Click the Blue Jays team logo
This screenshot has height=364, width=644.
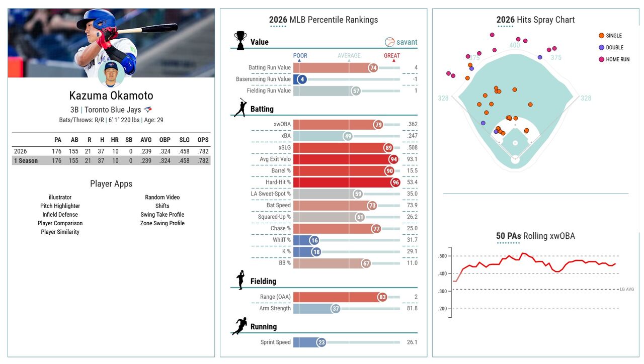[148, 110]
